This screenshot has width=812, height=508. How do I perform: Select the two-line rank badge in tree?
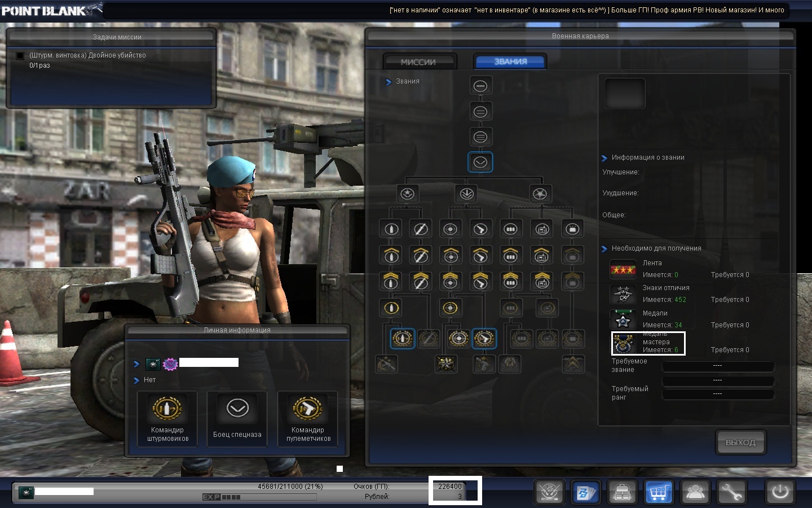(480, 112)
